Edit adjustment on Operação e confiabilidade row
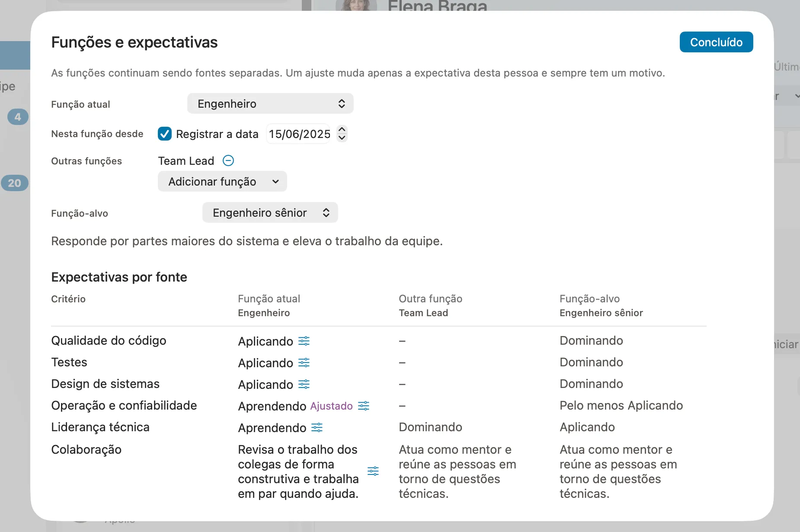The image size is (800, 532). point(364,406)
